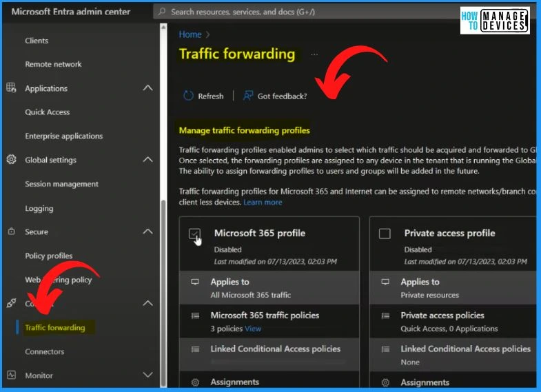The width and height of the screenshot is (541, 392).
Task: Collapse the Global settings section chevron
Action: 147,159
